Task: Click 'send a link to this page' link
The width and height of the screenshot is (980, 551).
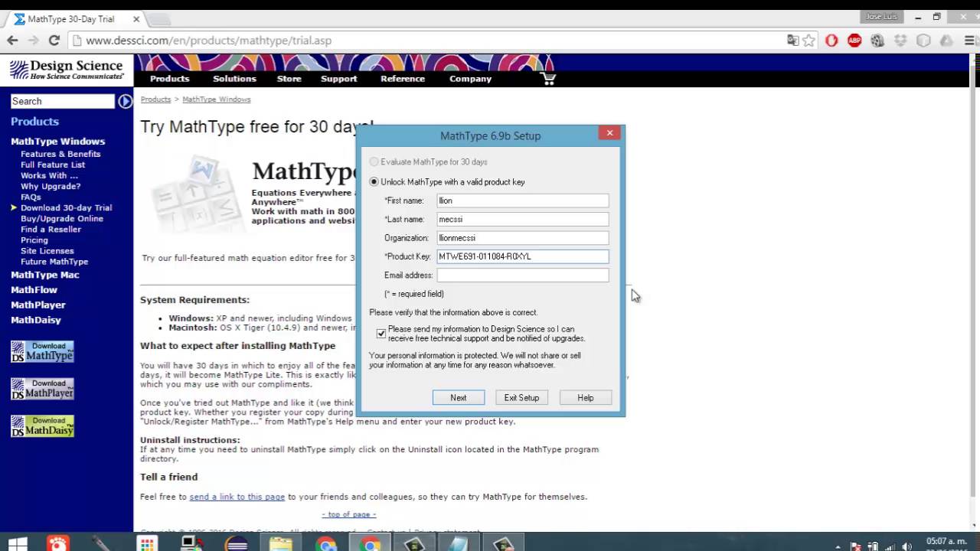Action: [x=237, y=497]
